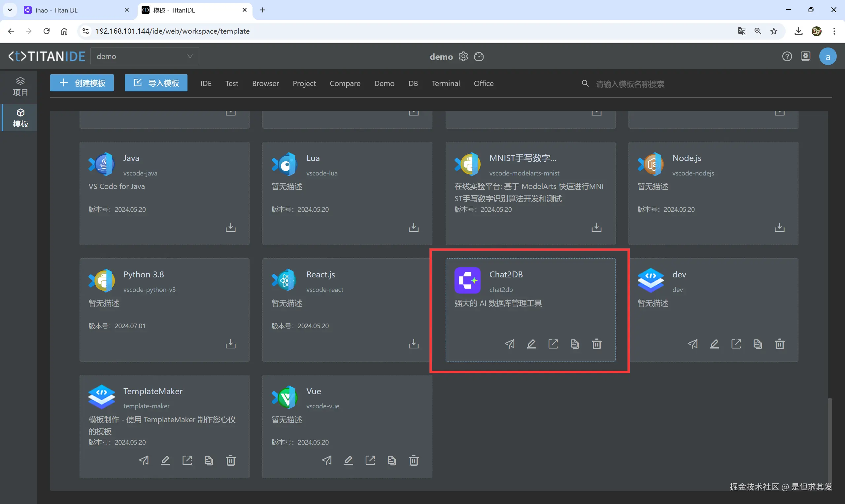Delete the Vue template
Image resolution: width=845 pixels, height=504 pixels.
[414, 460]
